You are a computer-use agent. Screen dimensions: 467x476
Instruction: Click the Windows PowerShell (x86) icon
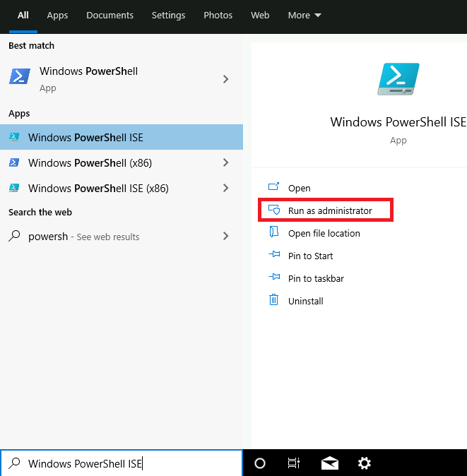[x=14, y=162]
